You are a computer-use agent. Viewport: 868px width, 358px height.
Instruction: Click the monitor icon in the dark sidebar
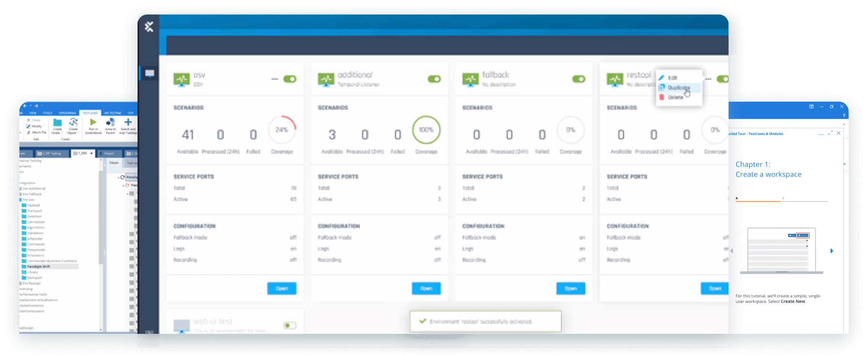click(150, 74)
